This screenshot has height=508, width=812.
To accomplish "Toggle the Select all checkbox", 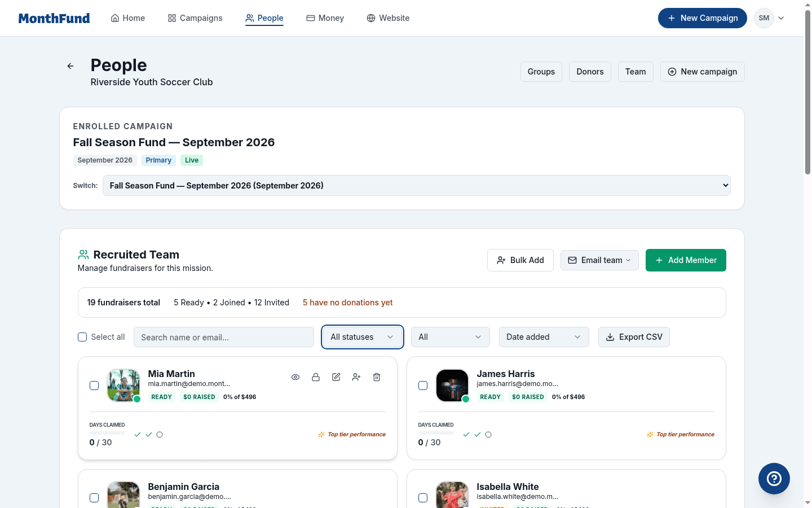I will tap(82, 337).
